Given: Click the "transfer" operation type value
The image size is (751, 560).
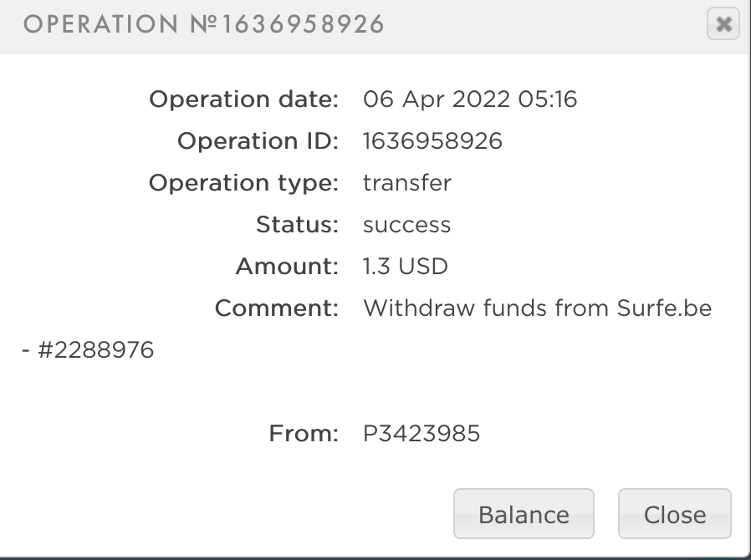Looking at the screenshot, I should [407, 183].
